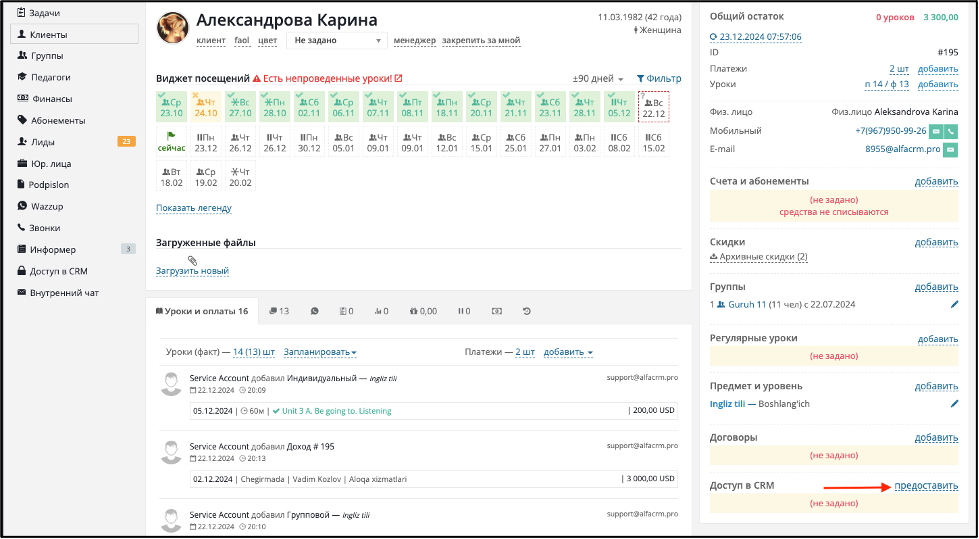
Task: Open the Задачи section in the sidebar
Action: (x=39, y=12)
